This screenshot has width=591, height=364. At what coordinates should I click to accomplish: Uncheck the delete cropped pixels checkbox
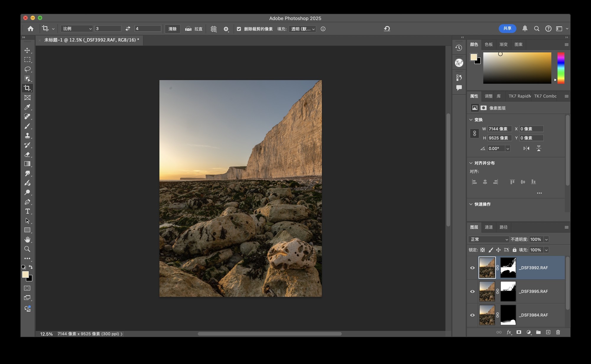click(239, 29)
